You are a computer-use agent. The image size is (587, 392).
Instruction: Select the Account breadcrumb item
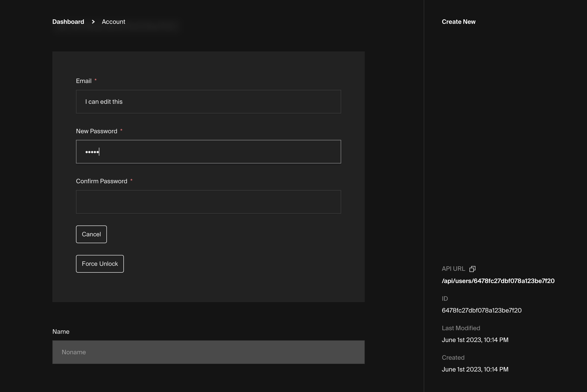(x=113, y=22)
